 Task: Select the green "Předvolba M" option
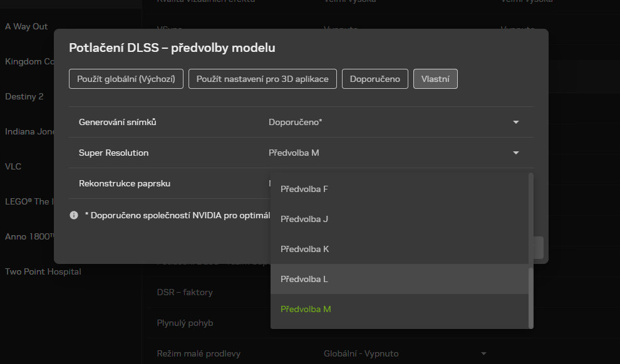pos(306,308)
